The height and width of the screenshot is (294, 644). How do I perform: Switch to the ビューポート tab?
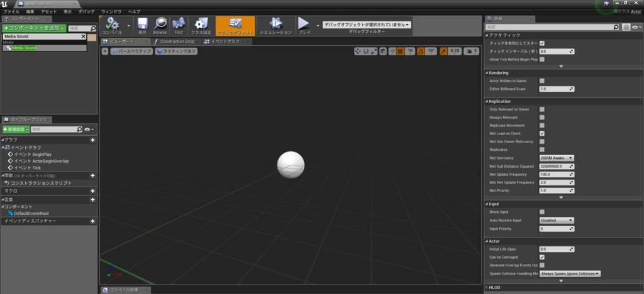point(126,41)
